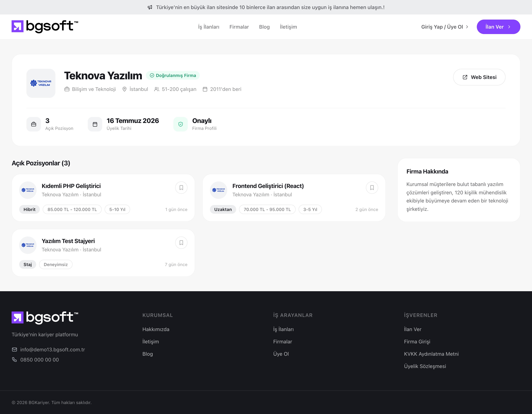Open Firmalar in top navigation
Image resolution: width=532 pixels, height=414 pixels.
coord(239,27)
